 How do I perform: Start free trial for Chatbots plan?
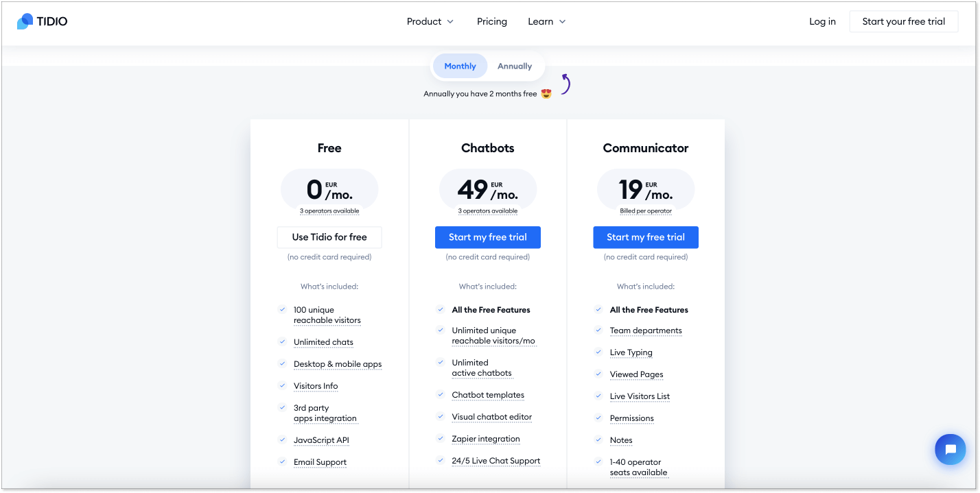pyautogui.click(x=488, y=237)
